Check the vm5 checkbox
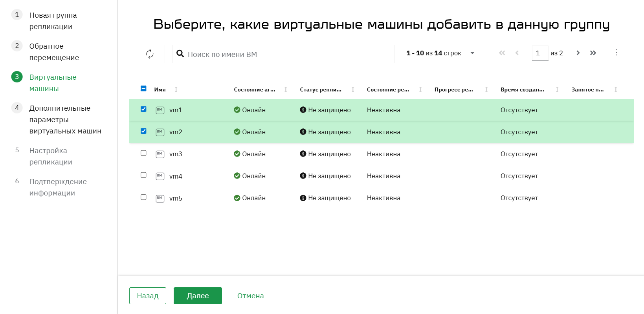The height and width of the screenshot is (314, 644). pyautogui.click(x=143, y=197)
